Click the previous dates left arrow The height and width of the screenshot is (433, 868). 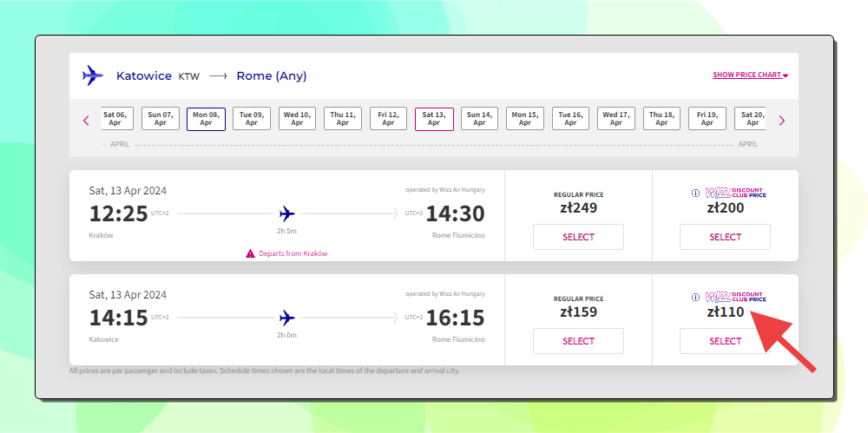pos(86,120)
